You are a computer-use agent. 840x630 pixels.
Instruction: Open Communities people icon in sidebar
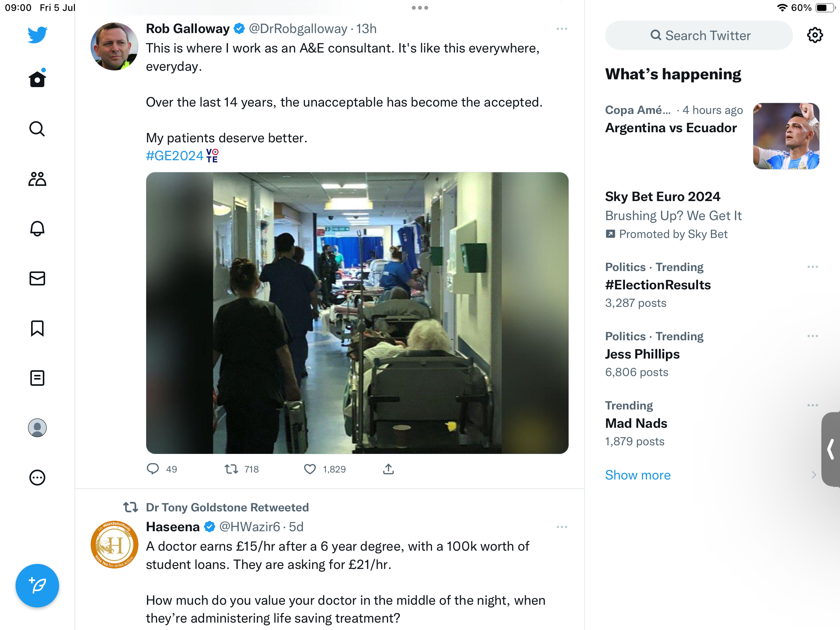click(37, 179)
